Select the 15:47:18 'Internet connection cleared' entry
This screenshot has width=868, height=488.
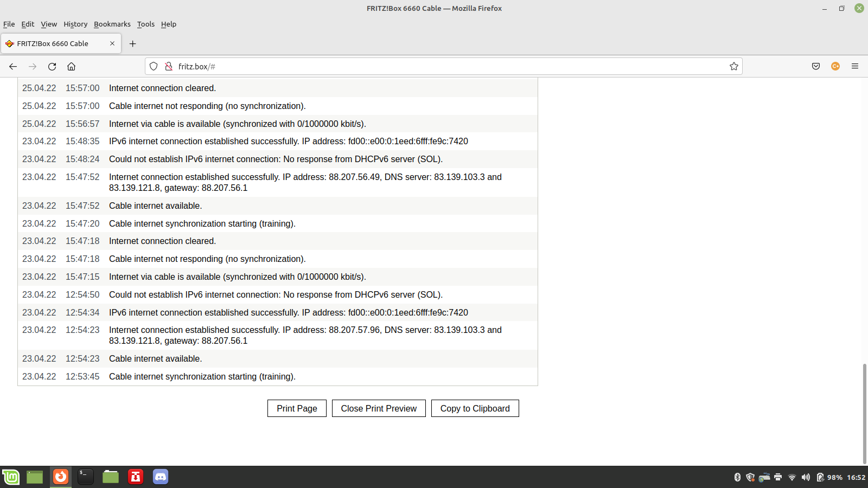click(x=278, y=241)
